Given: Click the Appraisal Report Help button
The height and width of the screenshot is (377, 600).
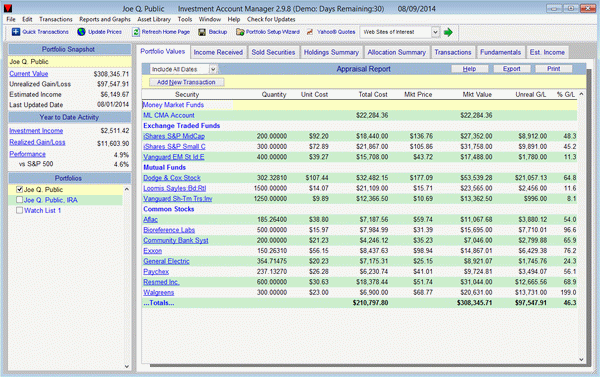Looking at the screenshot, I should coord(469,69).
